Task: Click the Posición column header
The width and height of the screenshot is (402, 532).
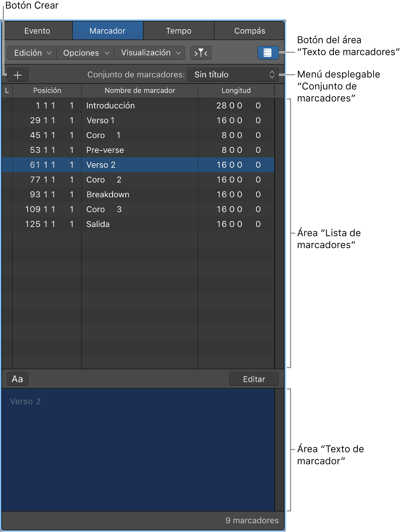Action: pyautogui.click(x=47, y=90)
